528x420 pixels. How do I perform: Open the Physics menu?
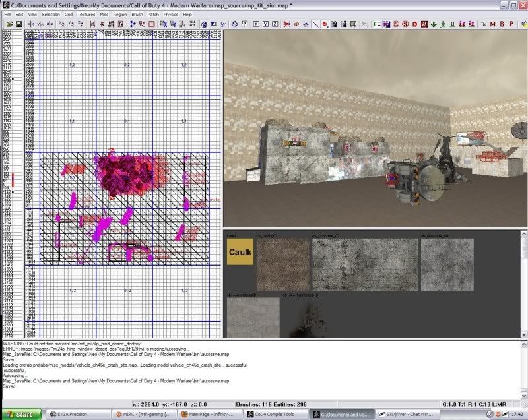(170, 14)
